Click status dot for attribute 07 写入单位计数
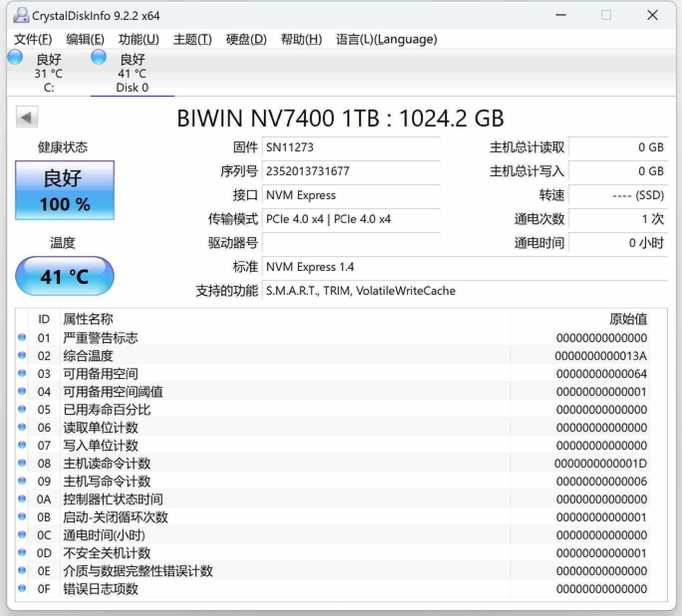This screenshot has height=616, width=682. pos(22,445)
